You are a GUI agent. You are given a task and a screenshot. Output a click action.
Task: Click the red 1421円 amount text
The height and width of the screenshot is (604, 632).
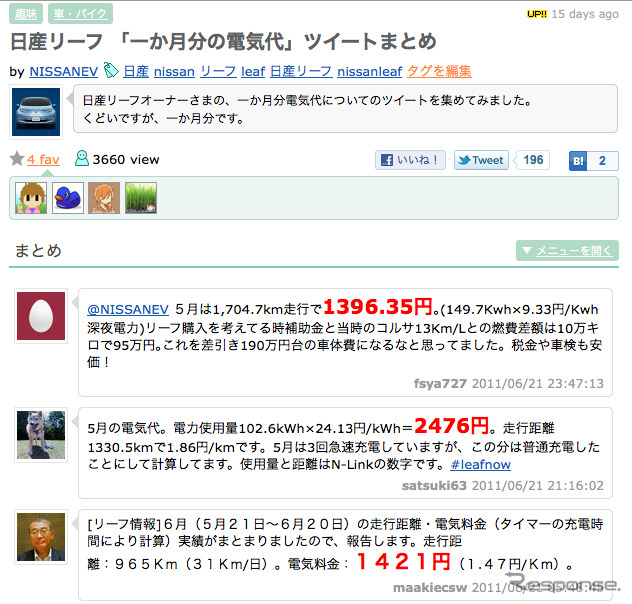[403, 562]
